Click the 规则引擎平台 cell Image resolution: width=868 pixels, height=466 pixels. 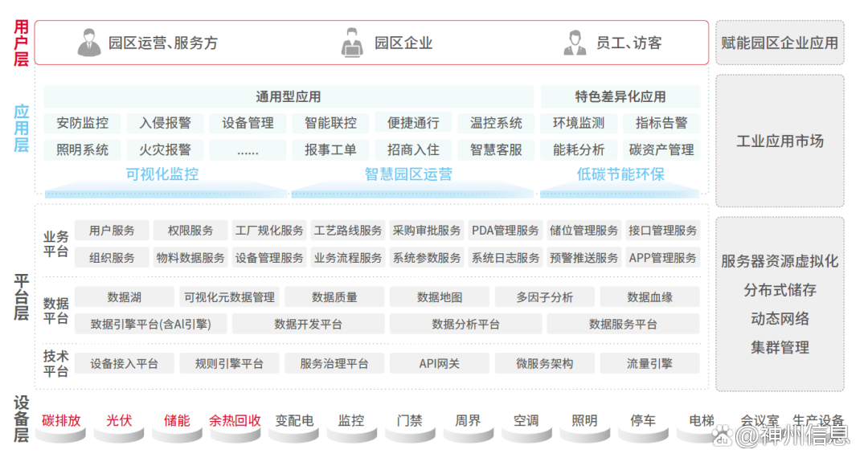pos(229,364)
